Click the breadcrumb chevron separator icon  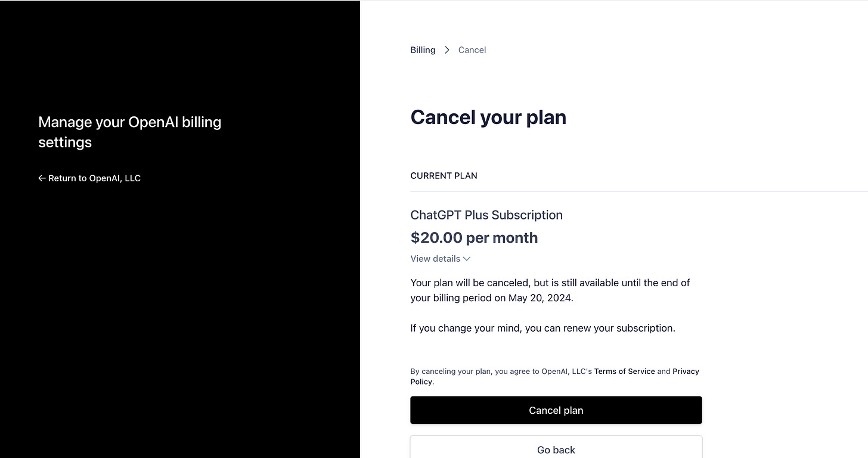pos(447,50)
